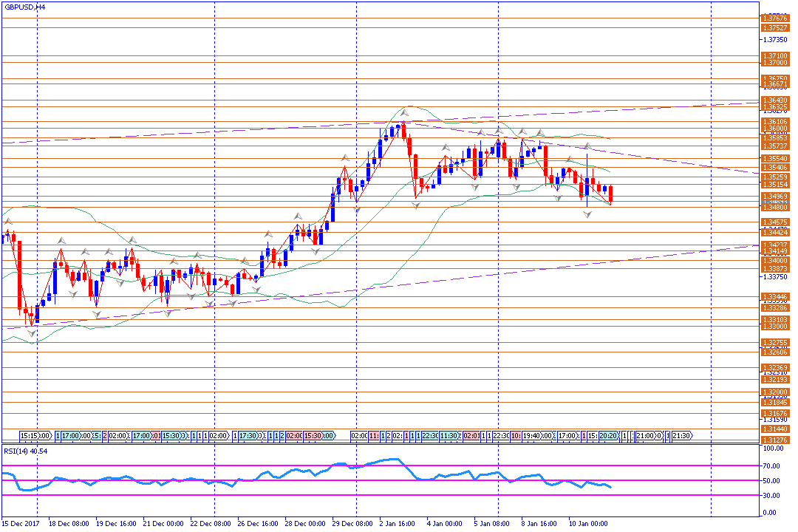The width and height of the screenshot is (798, 532).
Task: Select the 1.34000 price level label
Action: tap(774, 261)
